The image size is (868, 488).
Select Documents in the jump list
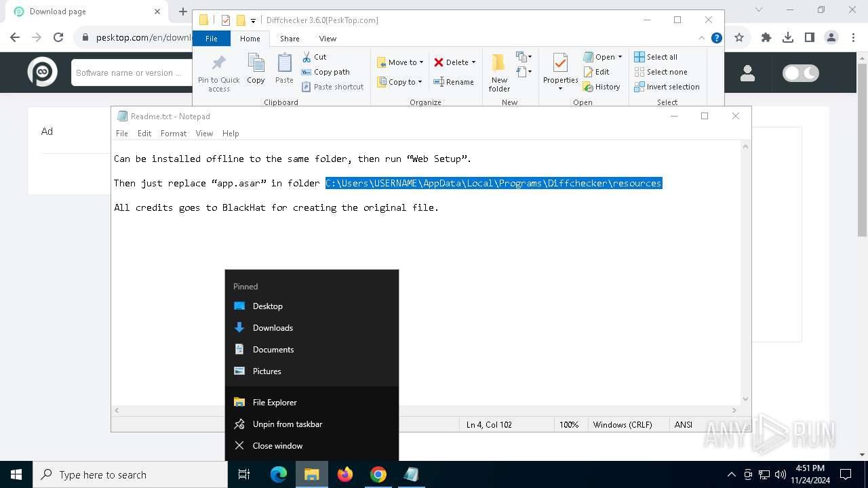[312, 350]
